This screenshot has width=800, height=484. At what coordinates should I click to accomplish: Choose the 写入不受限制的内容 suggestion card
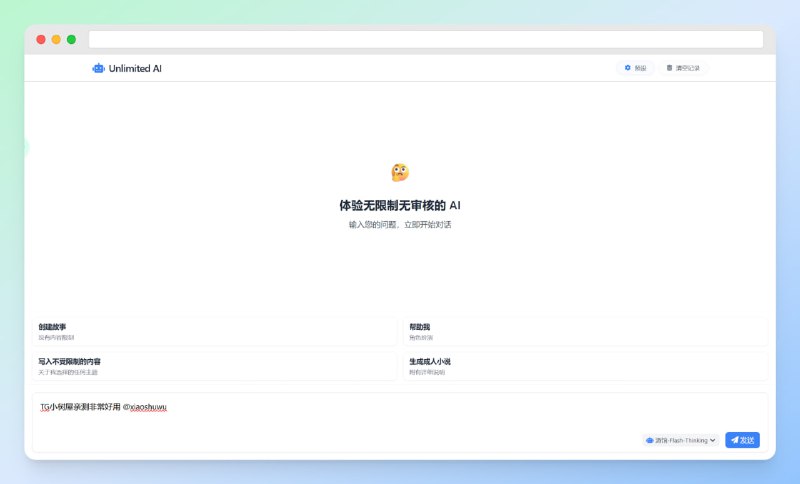coord(215,366)
